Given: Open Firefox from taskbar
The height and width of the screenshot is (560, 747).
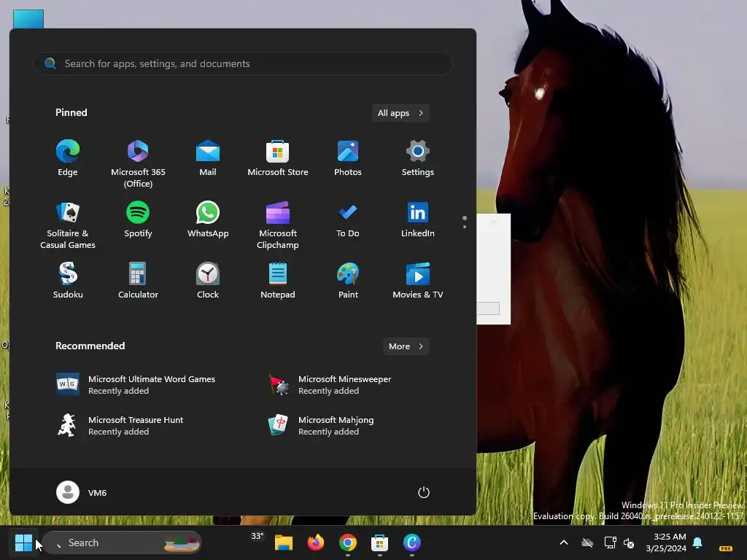Looking at the screenshot, I should (x=316, y=542).
